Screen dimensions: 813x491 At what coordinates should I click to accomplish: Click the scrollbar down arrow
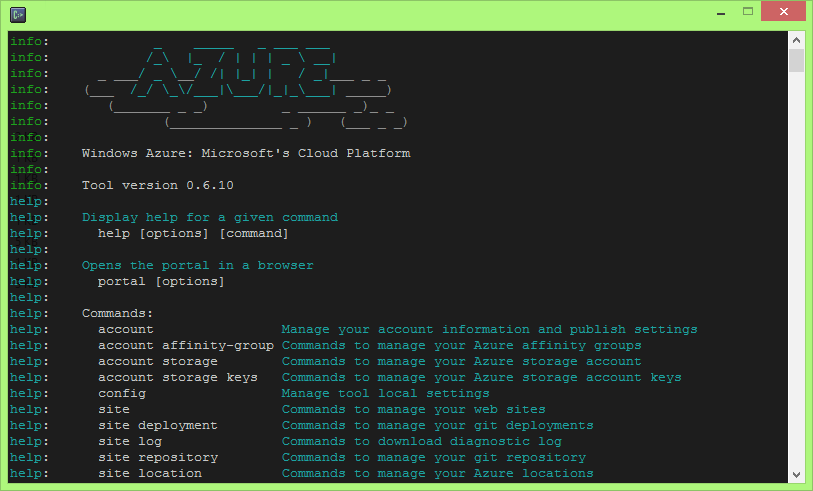coord(796,474)
